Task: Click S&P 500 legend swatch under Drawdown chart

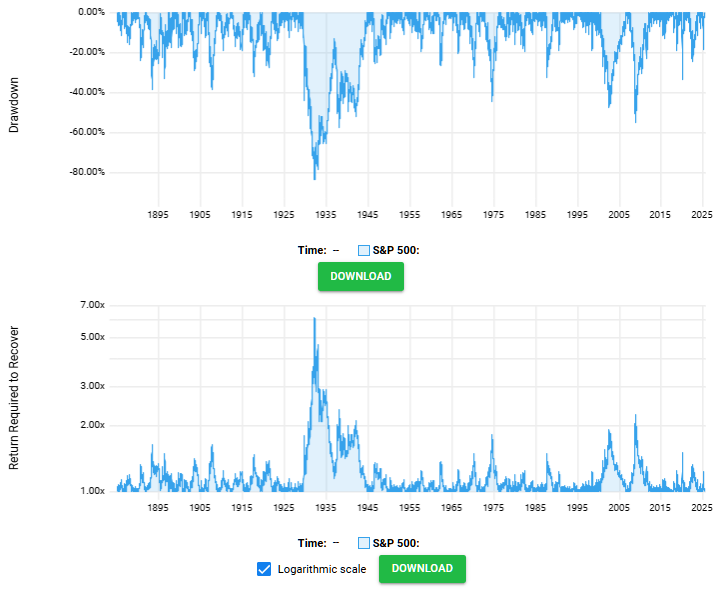Action: point(364,250)
